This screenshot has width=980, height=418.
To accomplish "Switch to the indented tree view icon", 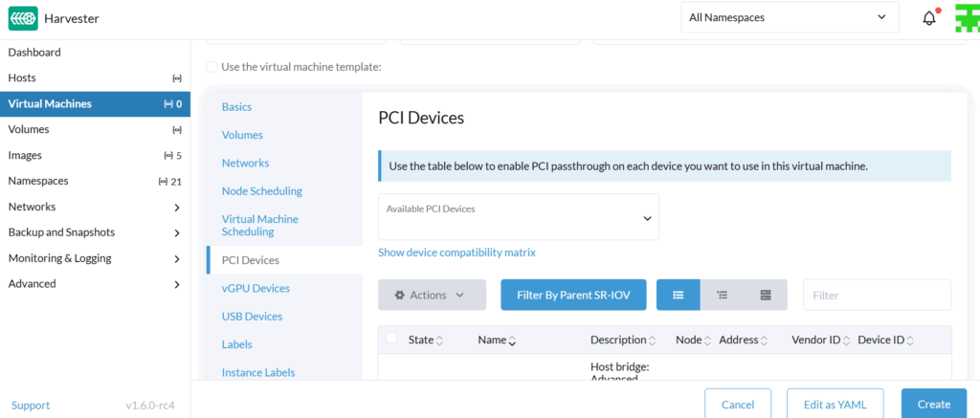I will [722, 296].
